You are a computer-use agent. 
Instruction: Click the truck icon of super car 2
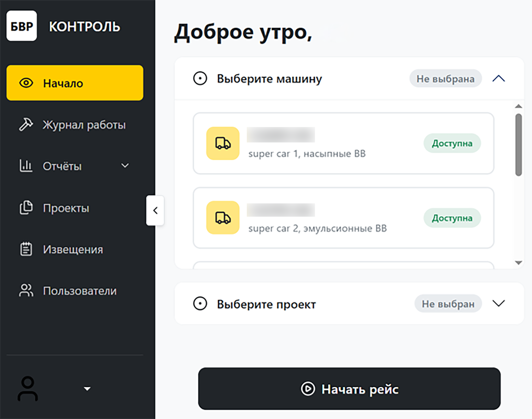[x=223, y=217]
